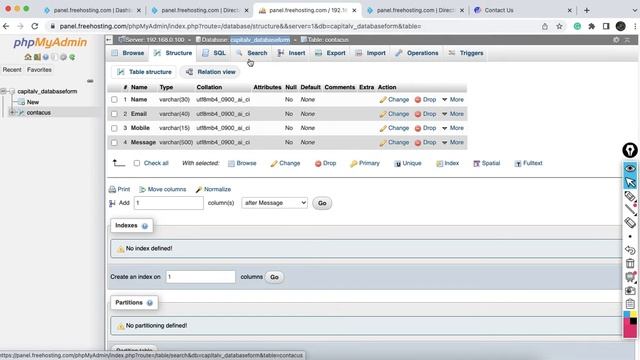Open navigation panel settings gear icon
Screen dimensions: 640x360
(x=63, y=57)
